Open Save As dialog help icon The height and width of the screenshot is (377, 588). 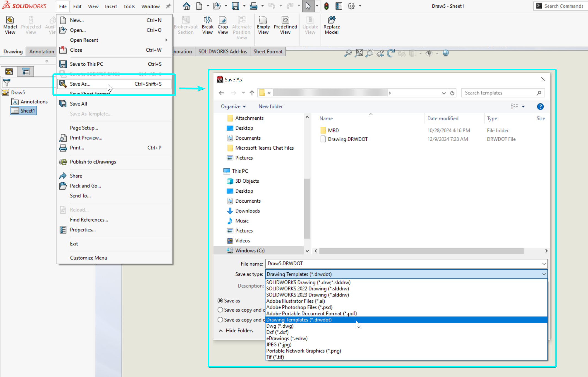(x=540, y=107)
